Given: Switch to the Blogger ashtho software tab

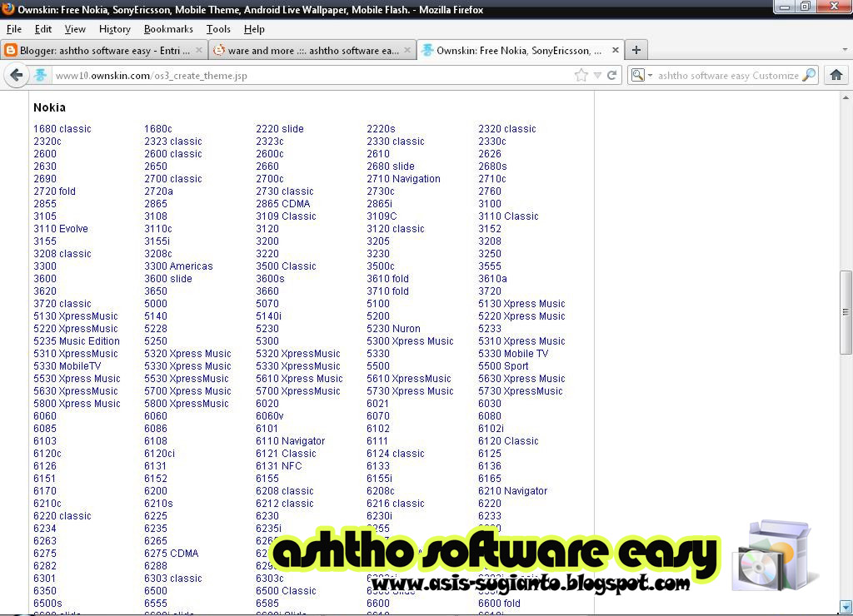Looking at the screenshot, I should point(100,50).
